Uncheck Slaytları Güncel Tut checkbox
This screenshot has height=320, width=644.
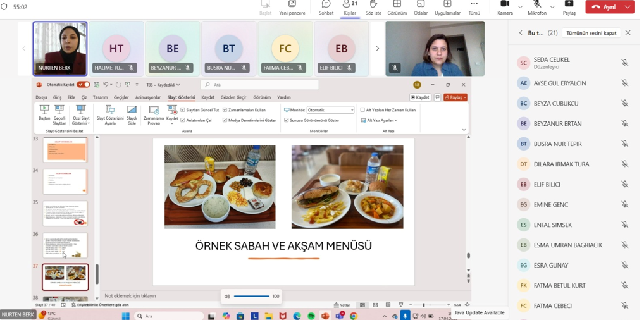click(183, 110)
